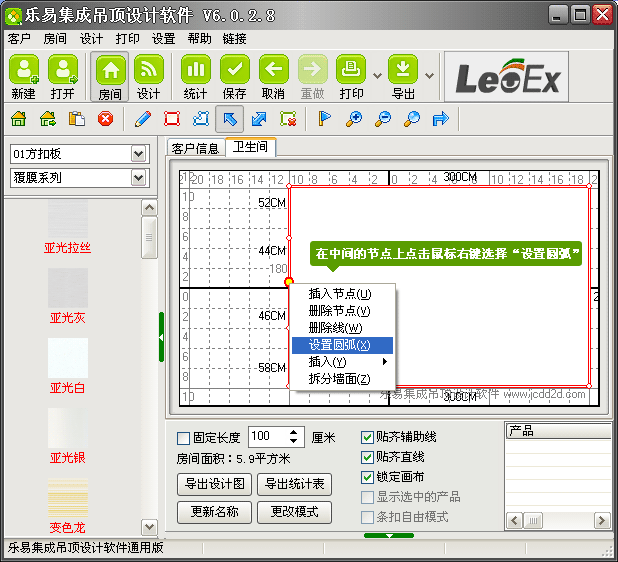Viewport: 618px width, 562px height.
Task: Click the 导出设计图 button
Action: tap(214, 484)
